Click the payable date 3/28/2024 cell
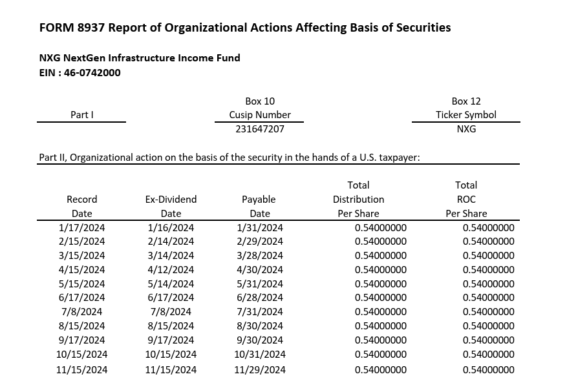567x392 pixels. click(x=260, y=256)
